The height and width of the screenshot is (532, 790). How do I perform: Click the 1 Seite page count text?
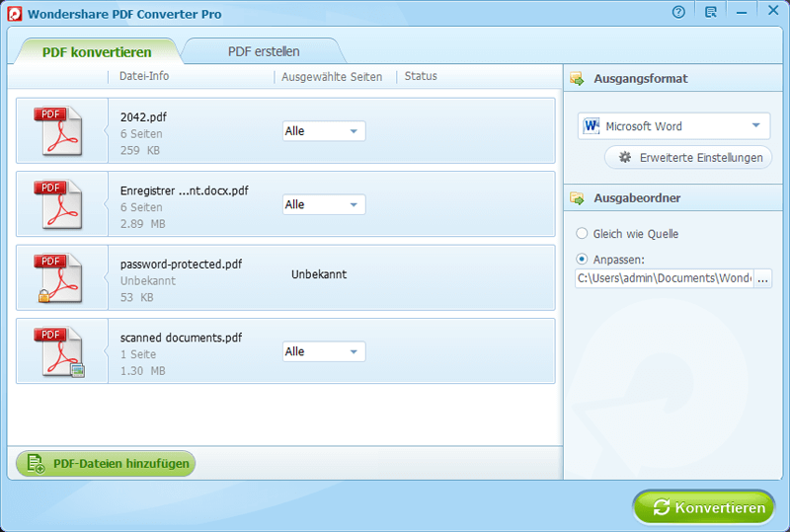point(138,354)
